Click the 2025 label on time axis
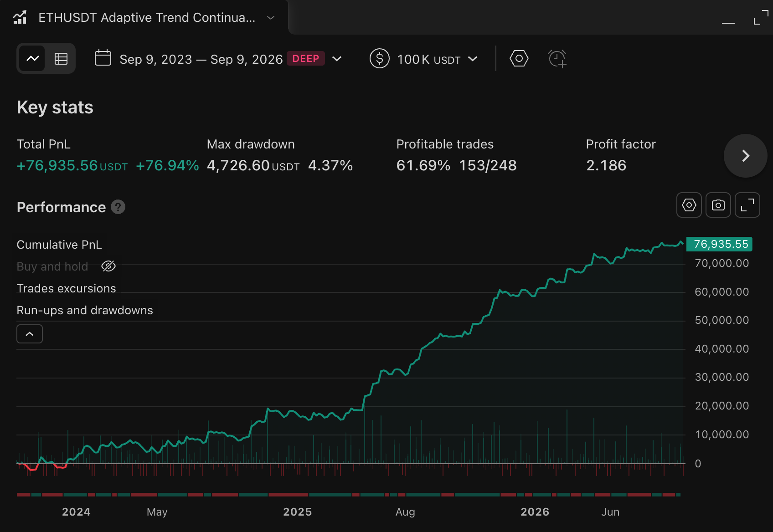 click(298, 512)
